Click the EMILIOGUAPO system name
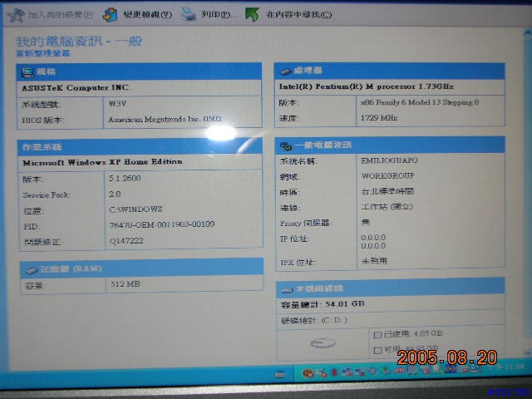Viewport: 532px width, 399px height. pos(389,160)
